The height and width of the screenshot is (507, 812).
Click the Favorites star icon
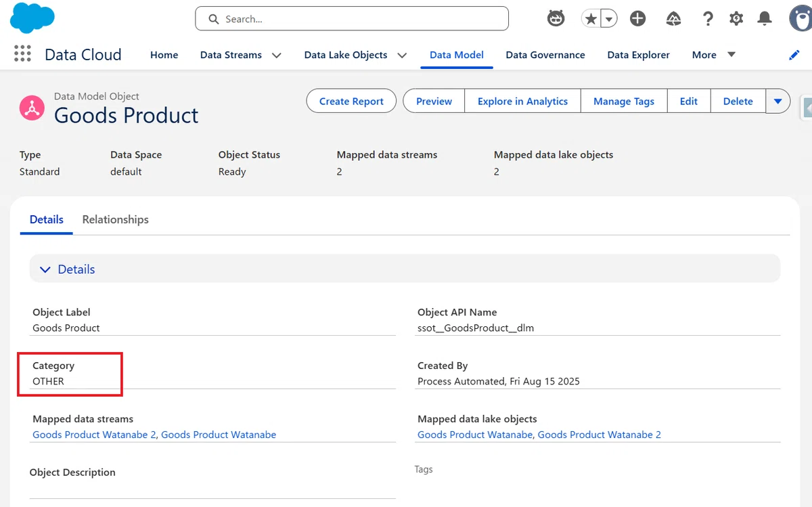pos(591,19)
